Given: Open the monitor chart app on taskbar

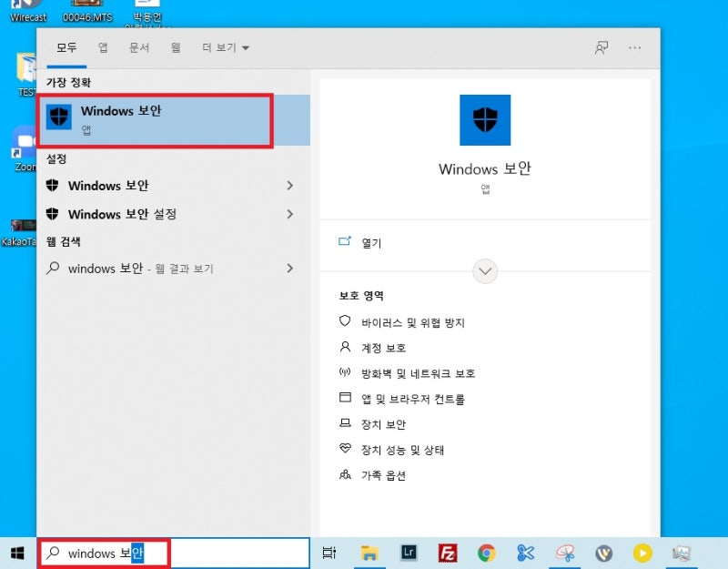Looking at the screenshot, I should (x=682, y=553).
